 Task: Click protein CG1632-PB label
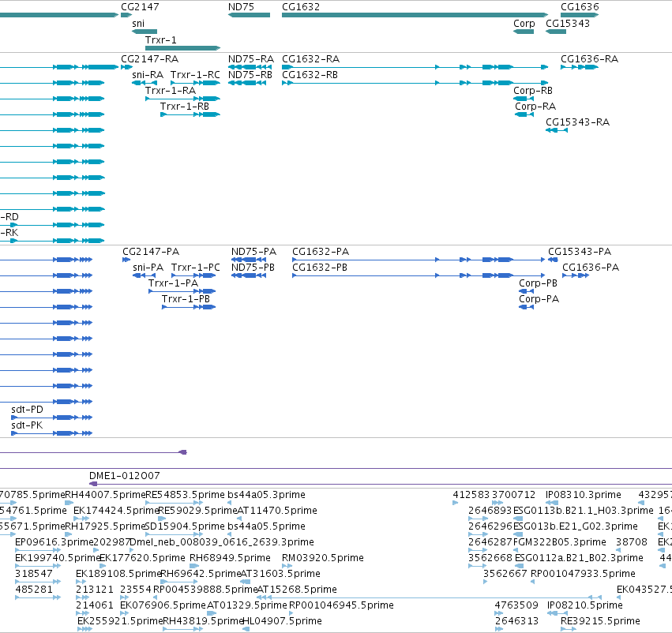coord(319,268)
